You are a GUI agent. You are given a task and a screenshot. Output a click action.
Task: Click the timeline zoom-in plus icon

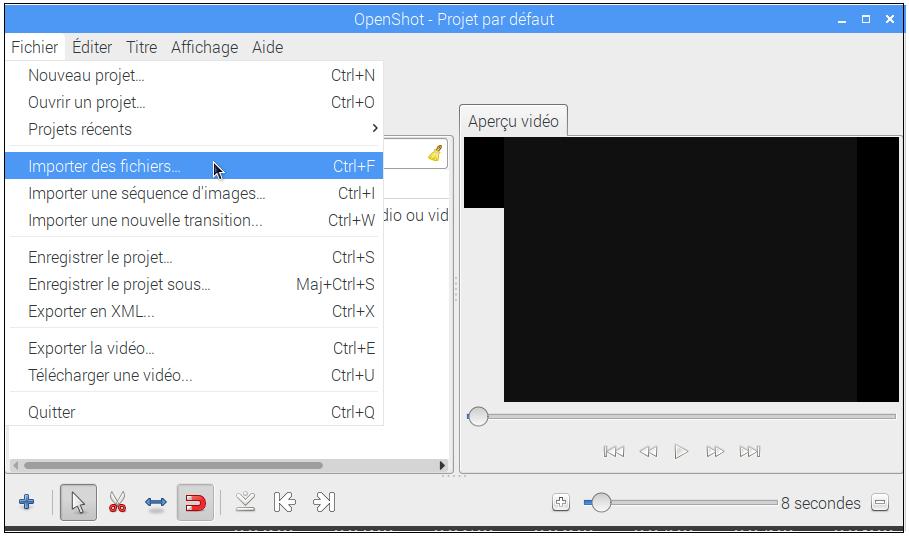pos(561,502)
